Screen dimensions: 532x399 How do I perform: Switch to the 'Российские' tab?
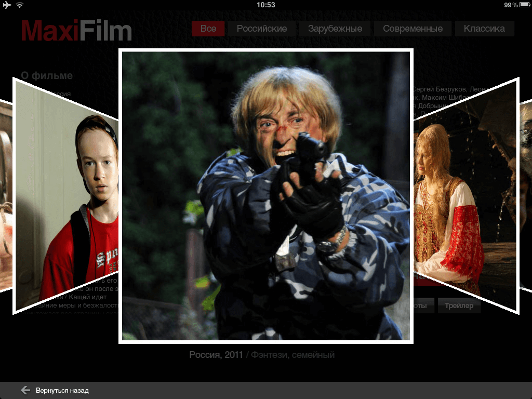tap(262, 29)
